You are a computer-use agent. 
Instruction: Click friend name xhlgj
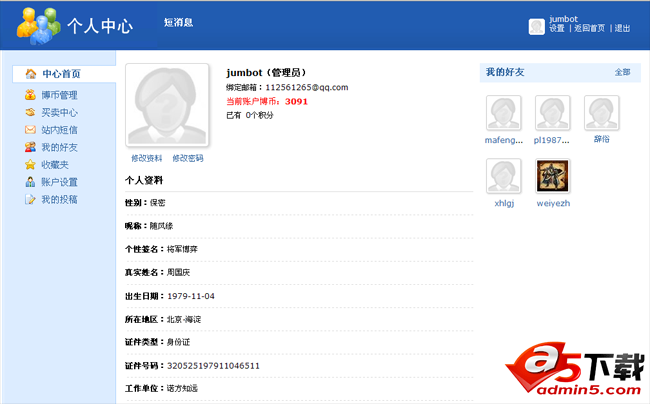[x=504, y=203]
